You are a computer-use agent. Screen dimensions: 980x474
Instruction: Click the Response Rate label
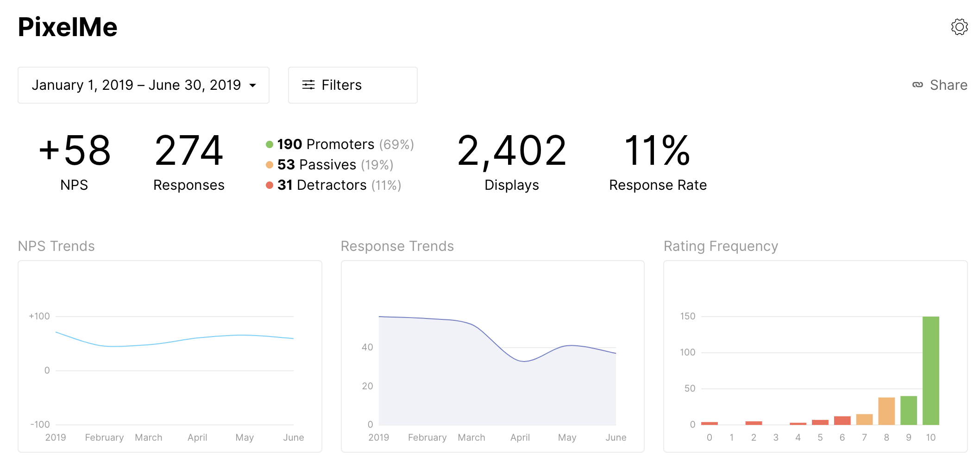(658, 185)
